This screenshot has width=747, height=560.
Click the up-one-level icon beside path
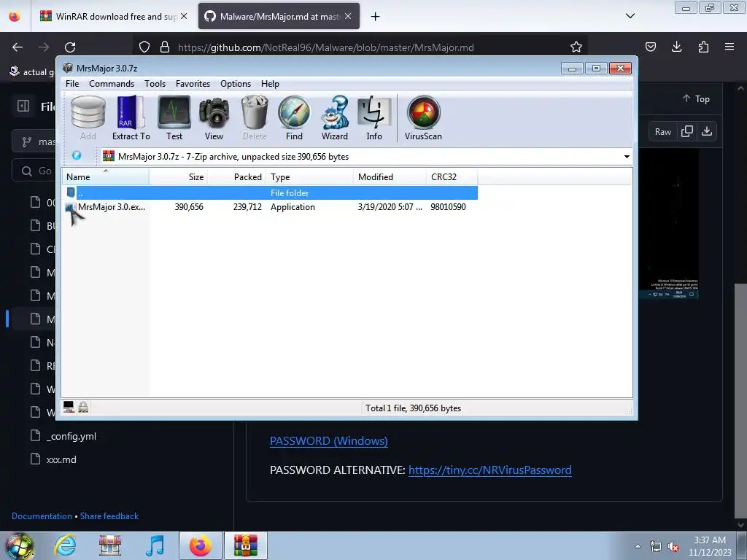click(x=76, y=155)
